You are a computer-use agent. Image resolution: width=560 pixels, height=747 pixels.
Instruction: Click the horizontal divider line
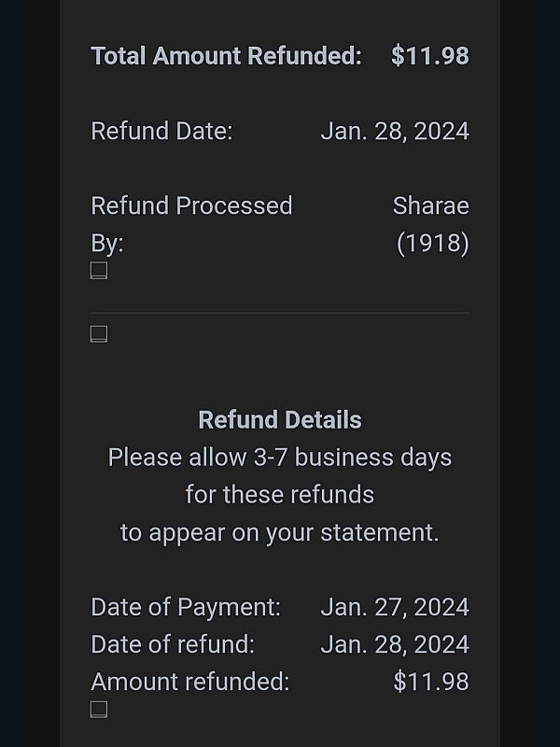280,313
